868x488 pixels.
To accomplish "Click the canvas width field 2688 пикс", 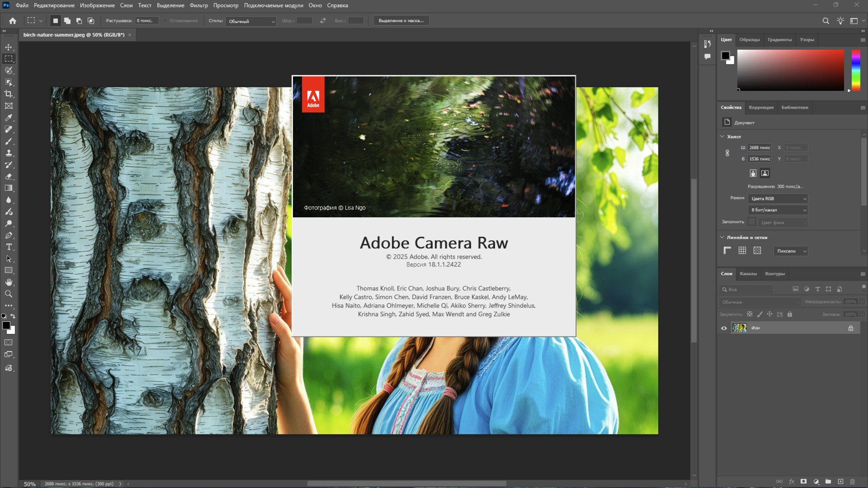I will pyautogui.click(x=759, y=148).
